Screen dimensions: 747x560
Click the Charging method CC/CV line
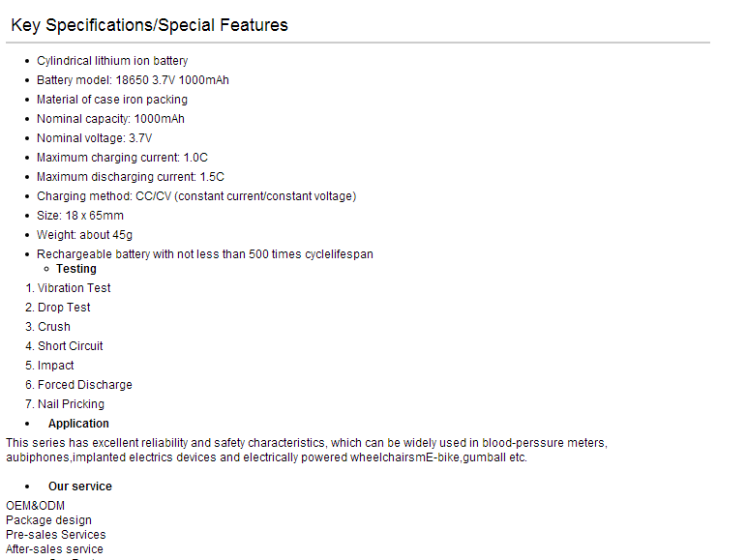(x=196, y=196)
